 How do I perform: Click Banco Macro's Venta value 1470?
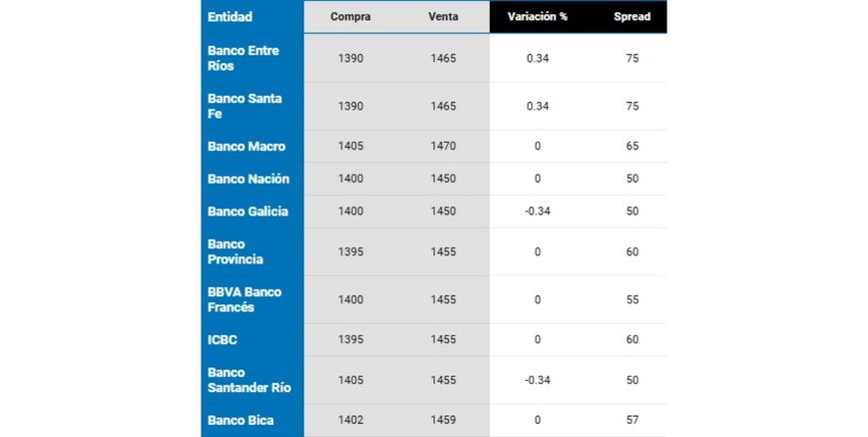tap(443, 147)
